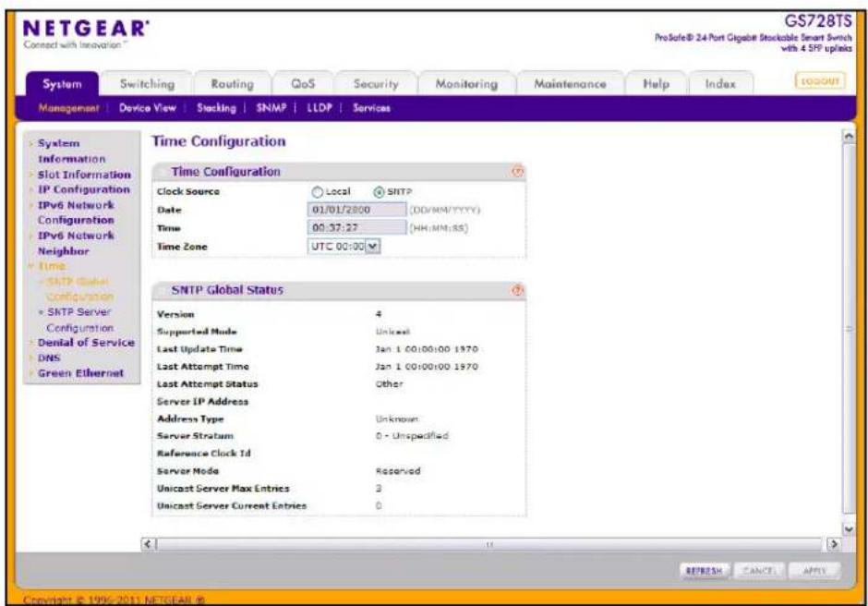Open IP Configuration in the sidebar
The image size is (868, 606).
pos(84,189)
